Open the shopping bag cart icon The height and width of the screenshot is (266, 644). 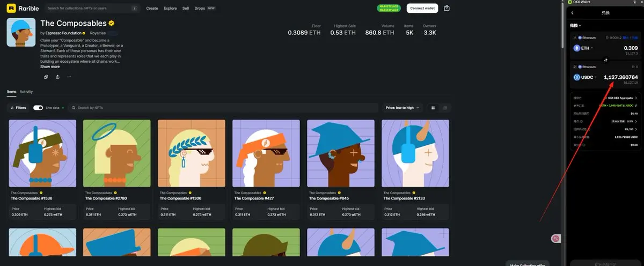click(447, 8)
